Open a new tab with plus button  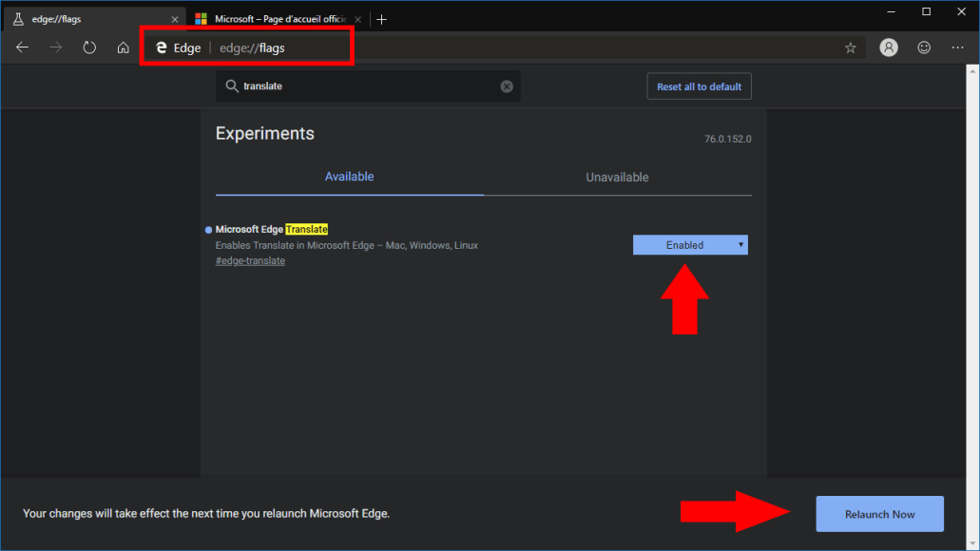(x=382, y=19)
